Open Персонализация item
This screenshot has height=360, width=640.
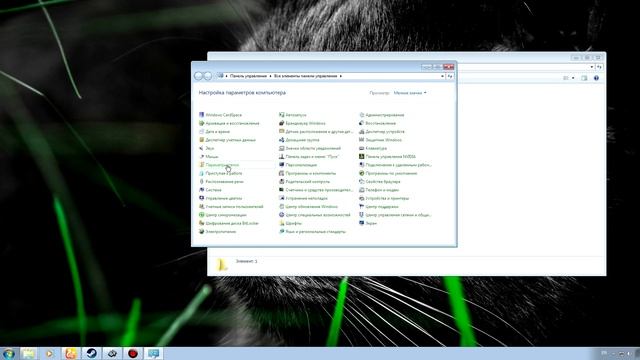[x=298, y=165]
